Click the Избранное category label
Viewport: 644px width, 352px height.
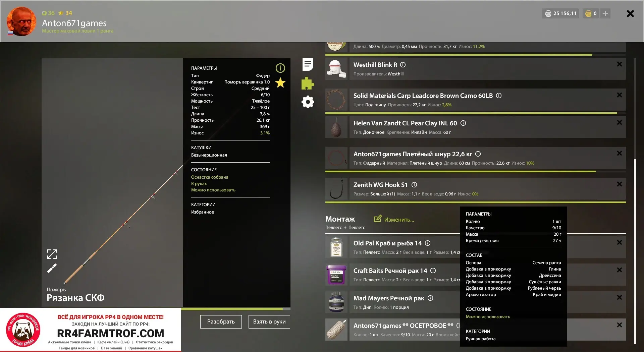click(203, 212)
